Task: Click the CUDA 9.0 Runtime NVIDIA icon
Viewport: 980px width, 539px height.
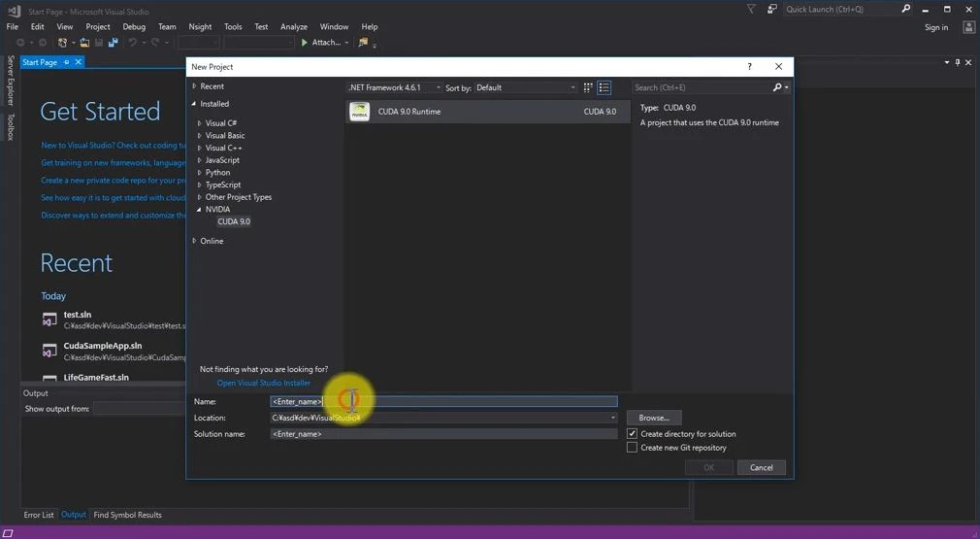Action: pyautogui.click(x=359, y=112)
